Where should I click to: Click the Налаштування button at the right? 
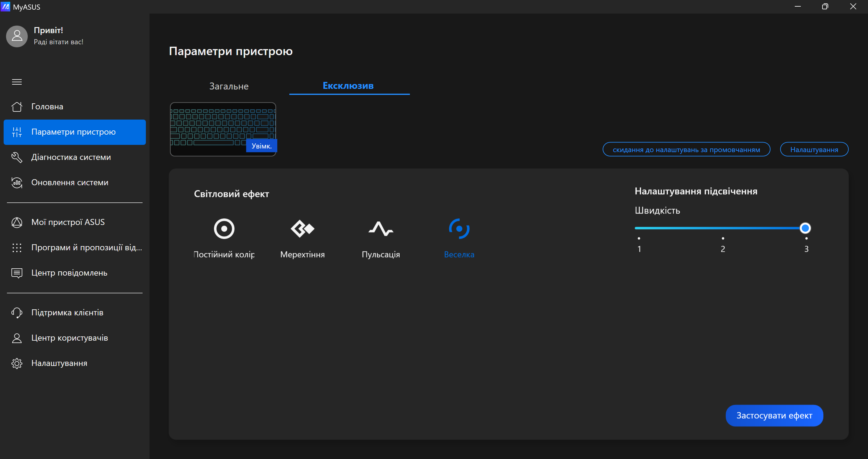coord(814,149)
